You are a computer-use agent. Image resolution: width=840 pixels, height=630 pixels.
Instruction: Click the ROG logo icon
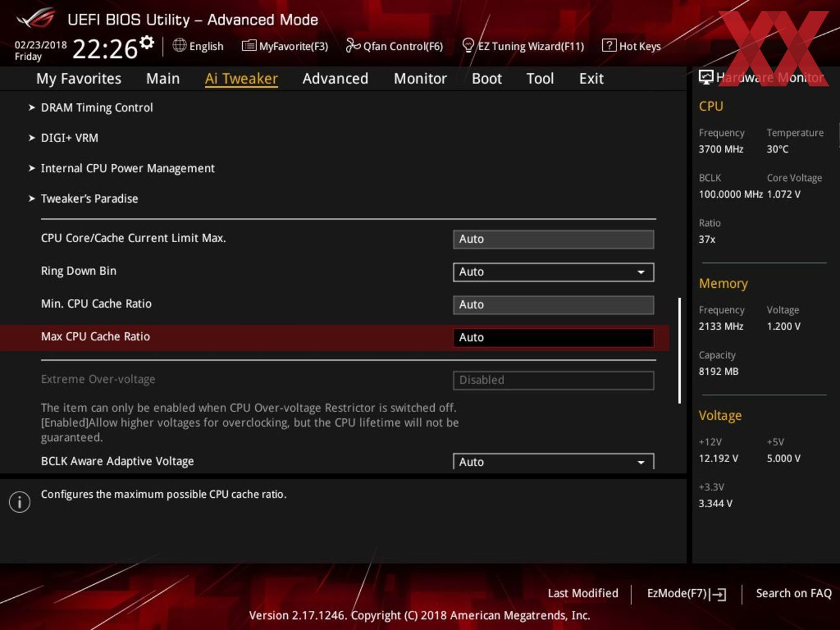tap(36, 19)
